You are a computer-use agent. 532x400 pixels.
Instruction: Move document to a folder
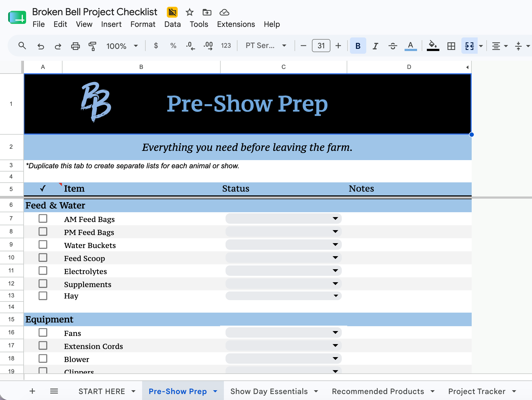[x=207, y=12]
